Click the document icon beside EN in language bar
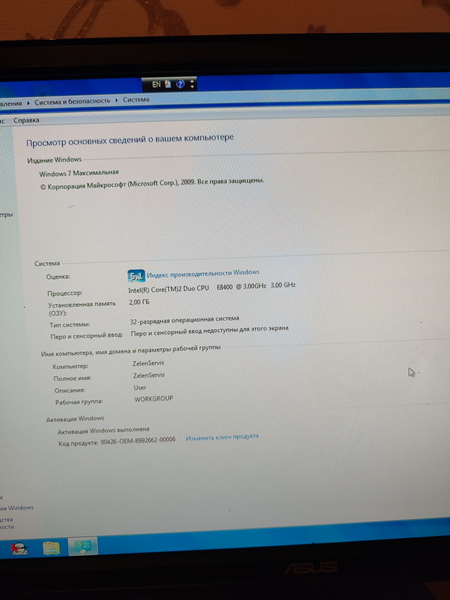Image resolution: width=450 pixels, height=600 pixels. tap(168, 84)
